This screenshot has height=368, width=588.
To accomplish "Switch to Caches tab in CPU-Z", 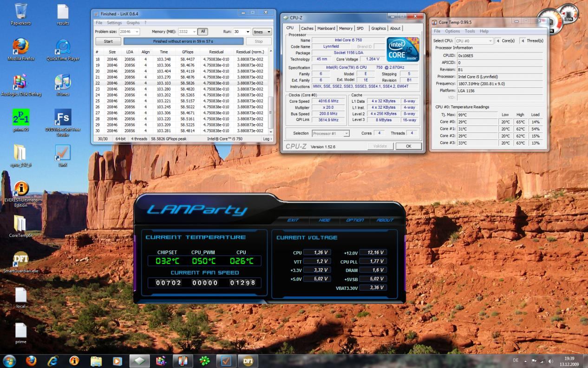I will [x=307, y=28].
